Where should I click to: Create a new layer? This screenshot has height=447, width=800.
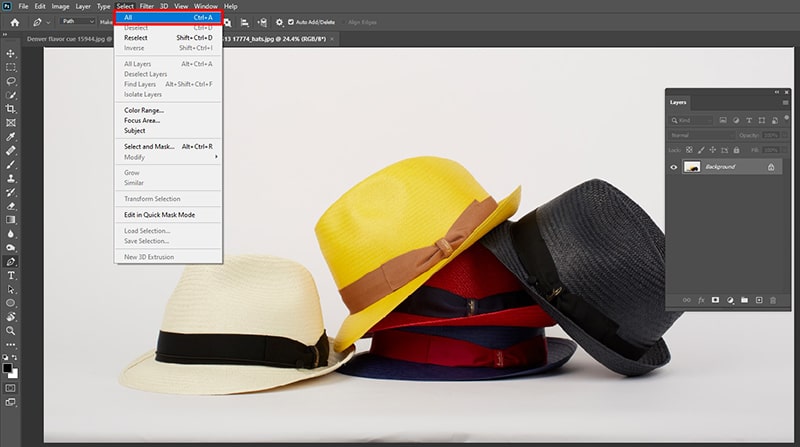(x=759, y=300)
